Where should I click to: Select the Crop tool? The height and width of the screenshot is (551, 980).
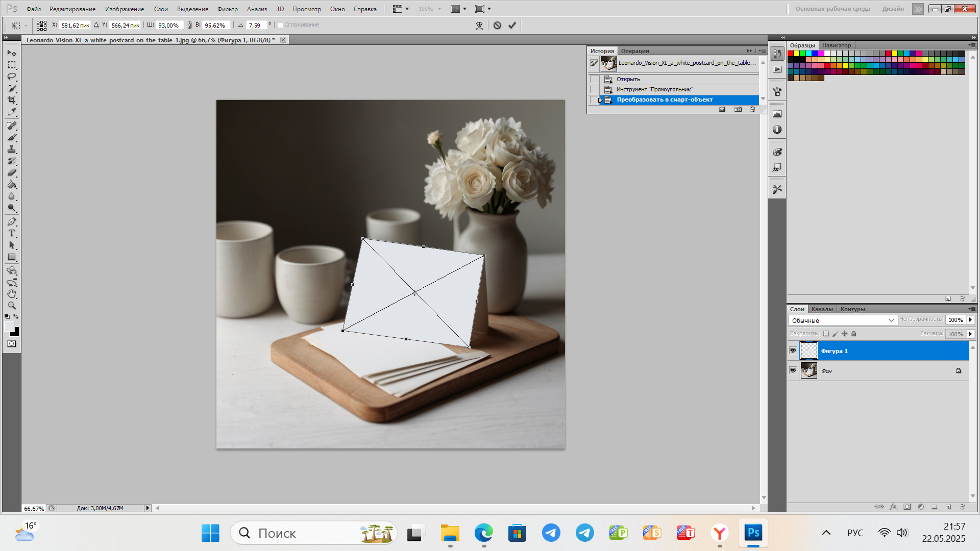click(12, 100)
